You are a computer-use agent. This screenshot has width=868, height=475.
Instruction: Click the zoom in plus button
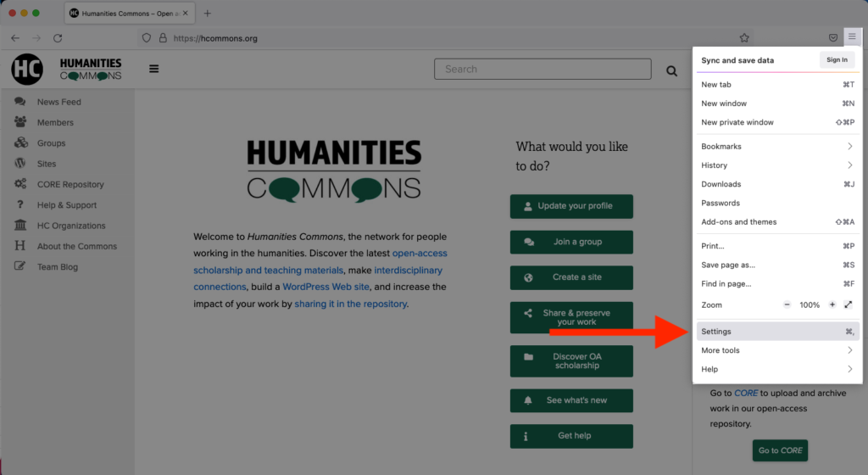pos(832,305)
